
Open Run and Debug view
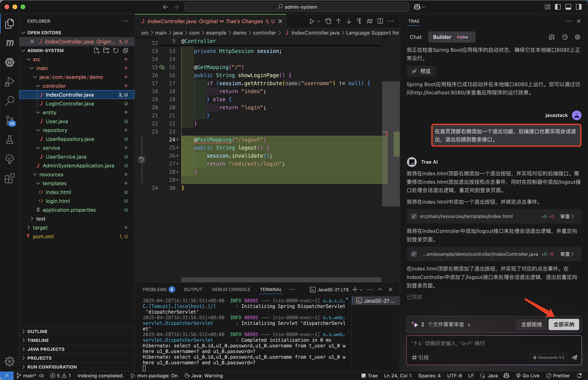pos(10,82)
